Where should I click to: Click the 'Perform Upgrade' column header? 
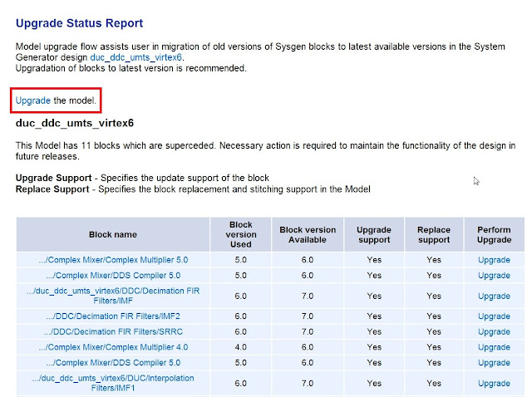(494, 234)
